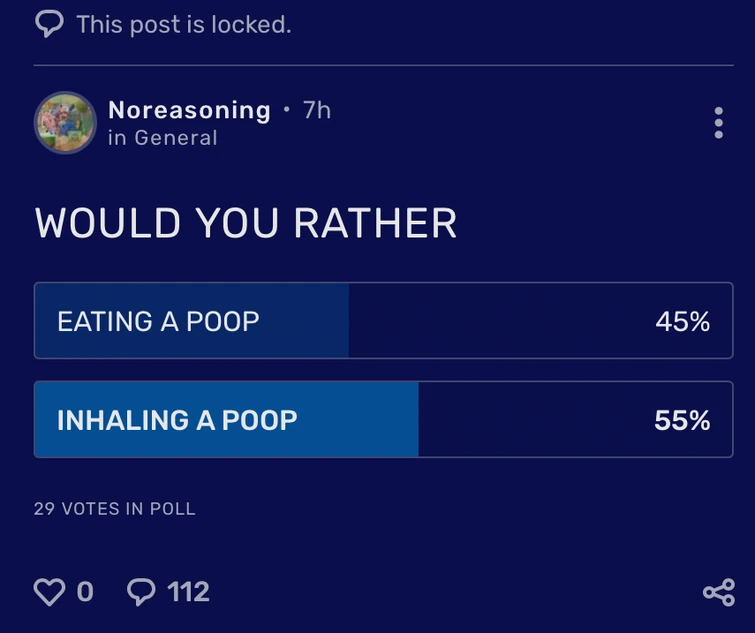Click the 29 VOTES IN POLL text
Image resolution: width=755 pixels, height=633 pixels.
(114, 508)
